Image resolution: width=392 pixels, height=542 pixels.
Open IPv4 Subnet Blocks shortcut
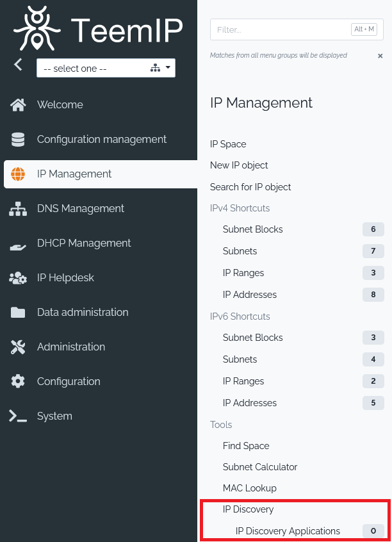pyautogui.click(x=252, y=229)
